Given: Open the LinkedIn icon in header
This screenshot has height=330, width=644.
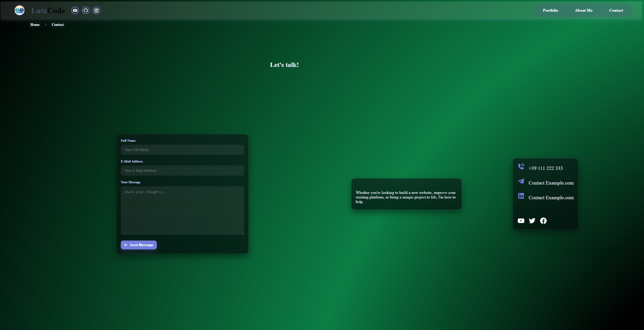Looking at the screenshot, I should coord(96,10).
